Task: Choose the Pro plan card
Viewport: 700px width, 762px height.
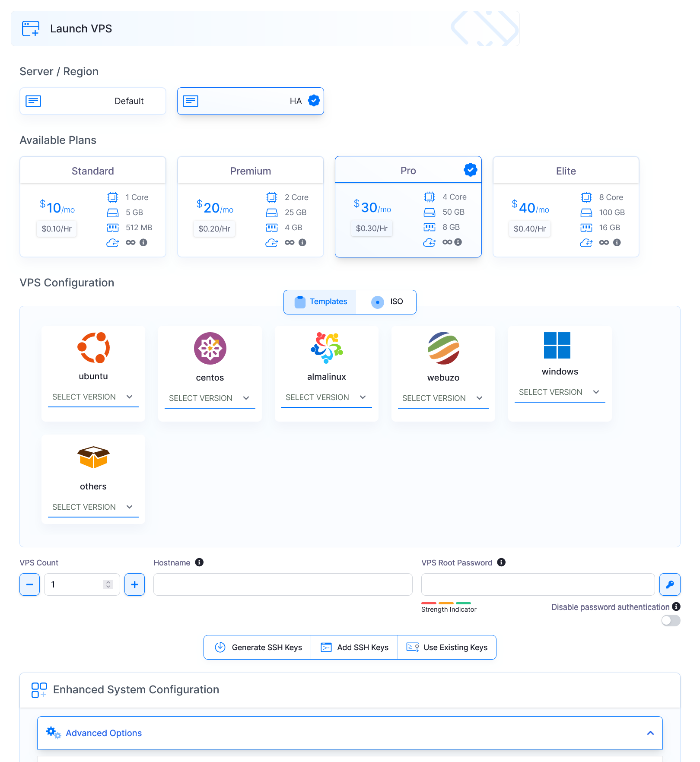Action: [x=408, y=206]
